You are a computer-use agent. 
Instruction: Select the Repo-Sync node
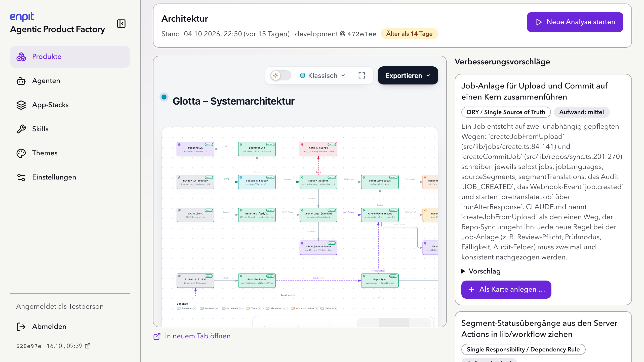(380, 281)
